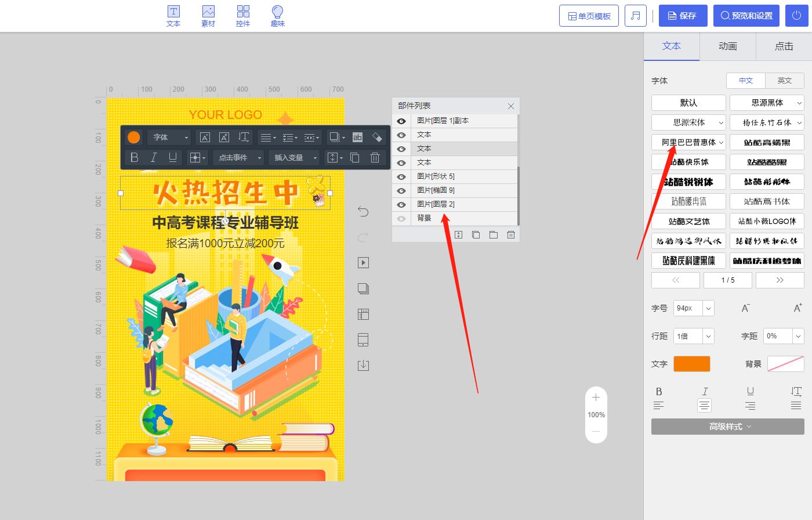Apply bold using floating toolbar B
The width and height of the screenshot is (812, 520).
click(134, 157)
